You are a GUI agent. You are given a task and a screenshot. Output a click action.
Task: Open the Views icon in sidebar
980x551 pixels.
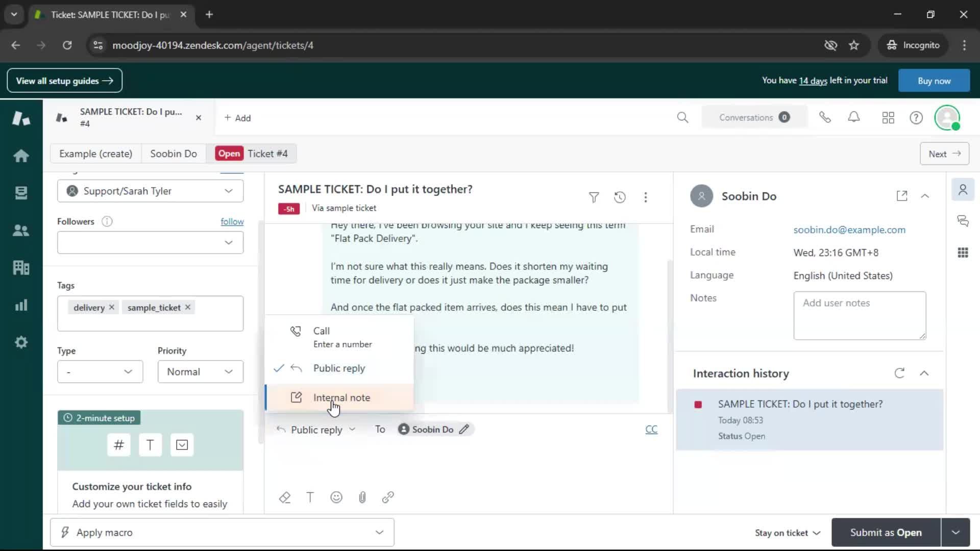point(21,193)
